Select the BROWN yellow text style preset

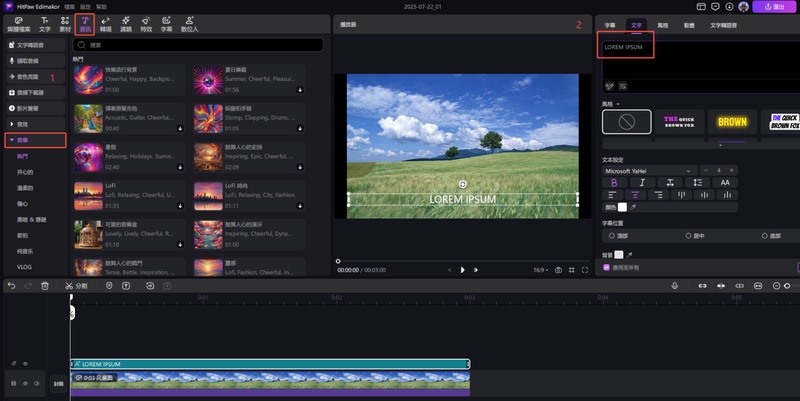pyautogui.click(x=733, y=122)
